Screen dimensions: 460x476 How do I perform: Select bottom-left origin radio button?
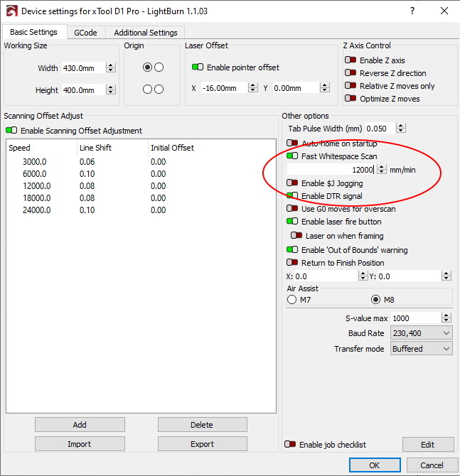[x=147, y=90]
